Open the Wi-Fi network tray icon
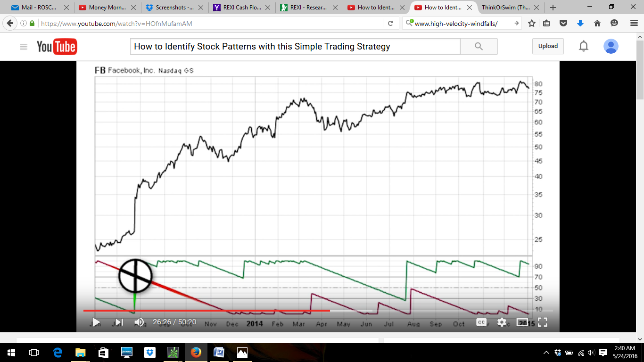This screenshot has height=362, width=644. pyautogui.click(x=580, y=353)
